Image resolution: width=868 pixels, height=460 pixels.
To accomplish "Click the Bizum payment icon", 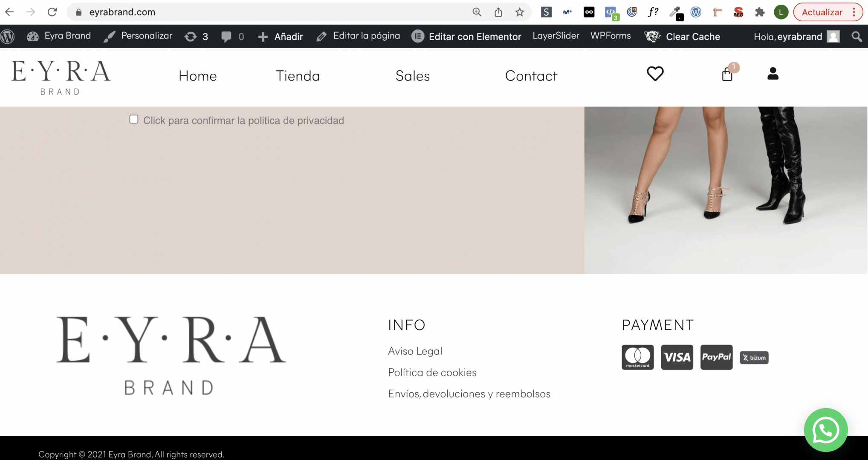I will [754, 358].
